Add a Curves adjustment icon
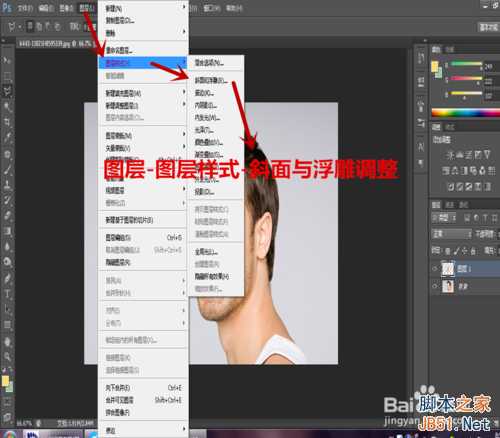 (469, 155)
